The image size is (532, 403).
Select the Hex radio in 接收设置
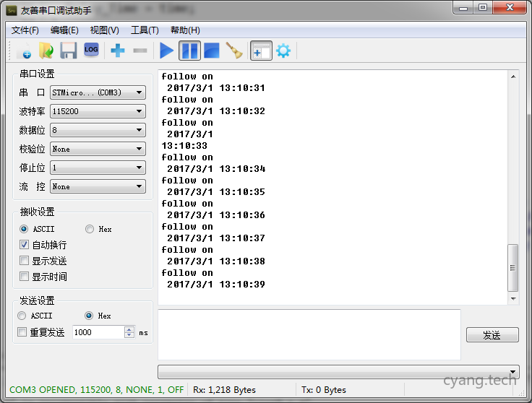(90, 229)
